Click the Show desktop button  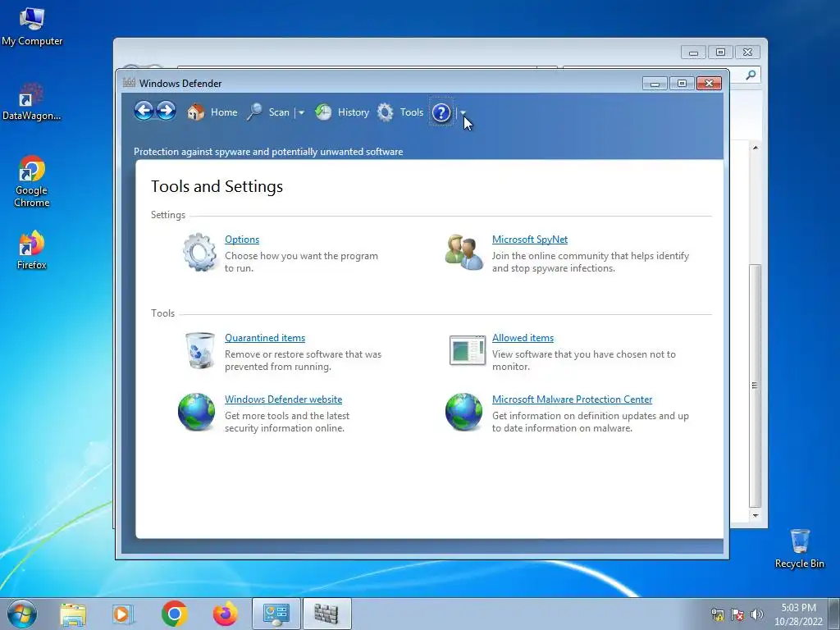pyautogui.click(x=834, y=614)
